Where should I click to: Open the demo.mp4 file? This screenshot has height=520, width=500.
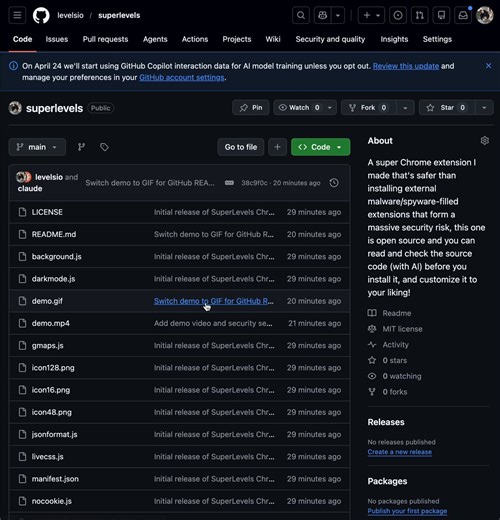pos(51,323)
